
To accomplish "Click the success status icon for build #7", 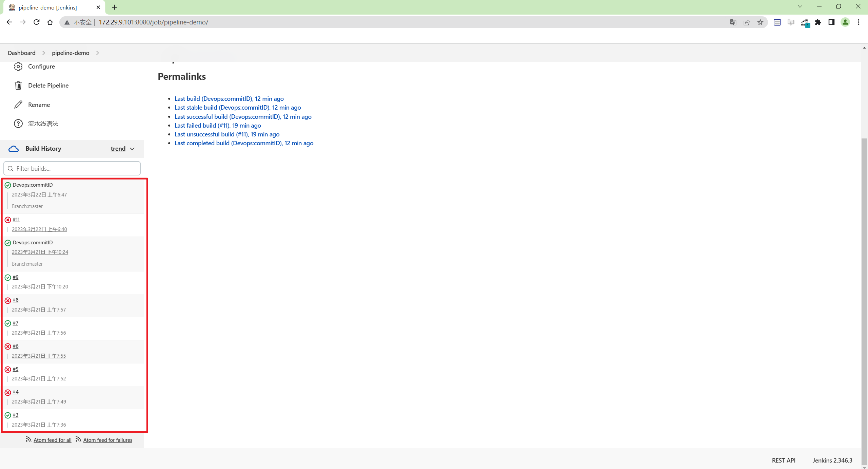I will pos(8,323).
